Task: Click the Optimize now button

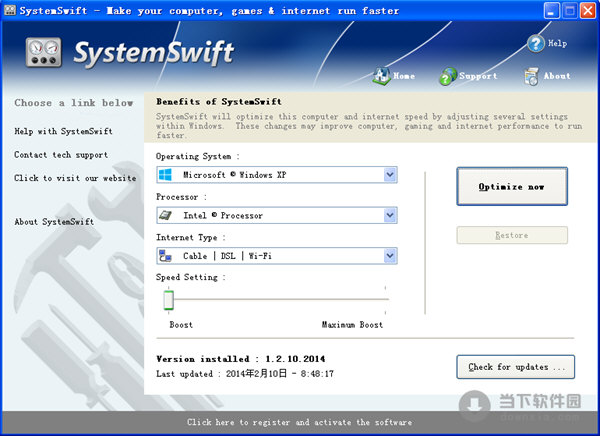Action: (512, 186)
